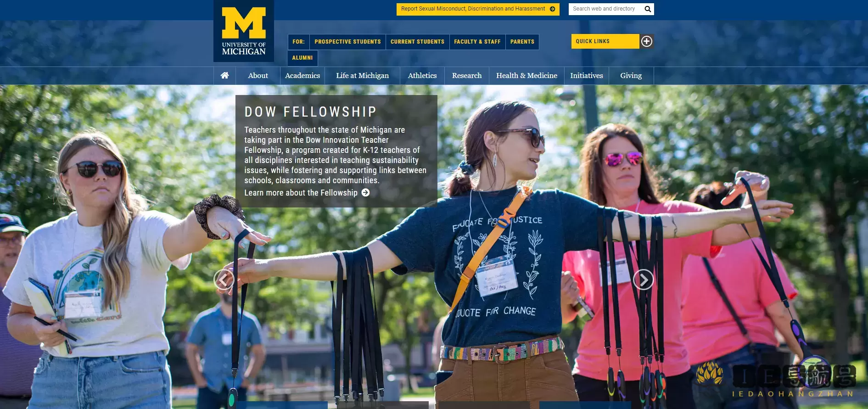Click the Giving navigation item

(631, 75)
